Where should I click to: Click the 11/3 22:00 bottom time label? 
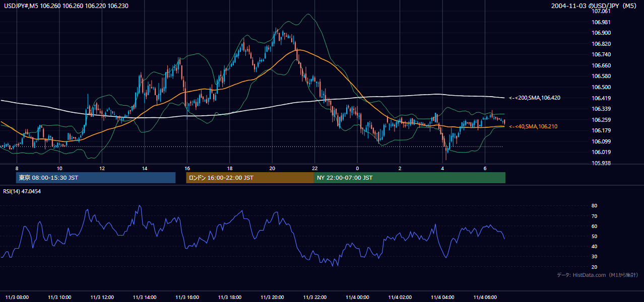[x=315, y=297]
